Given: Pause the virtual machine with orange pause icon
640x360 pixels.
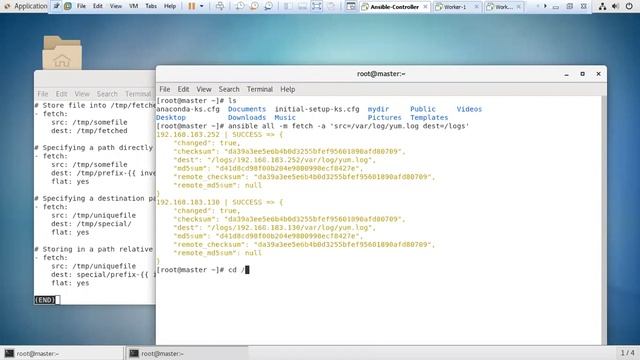Looking at the screenshot, I should point(191,6).
